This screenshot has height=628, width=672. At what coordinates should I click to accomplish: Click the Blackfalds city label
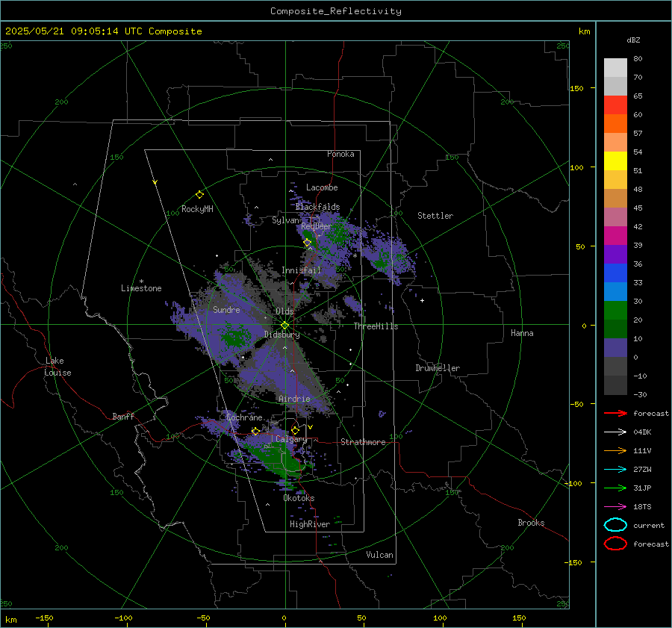(317, 207)
